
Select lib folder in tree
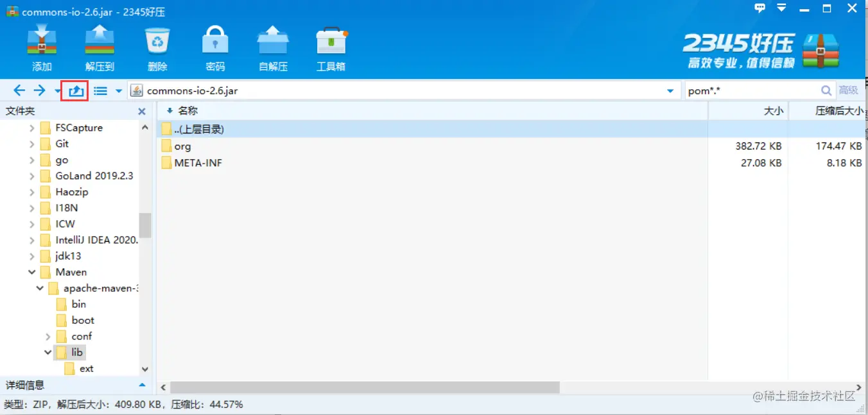pyautogui.click(x=77, y=352)
